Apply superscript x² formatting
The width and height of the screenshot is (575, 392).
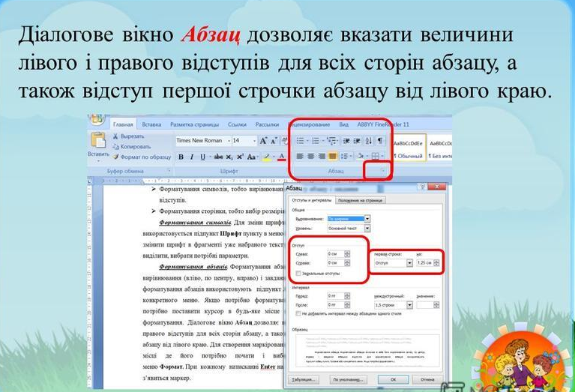click(x=240, y=157)
